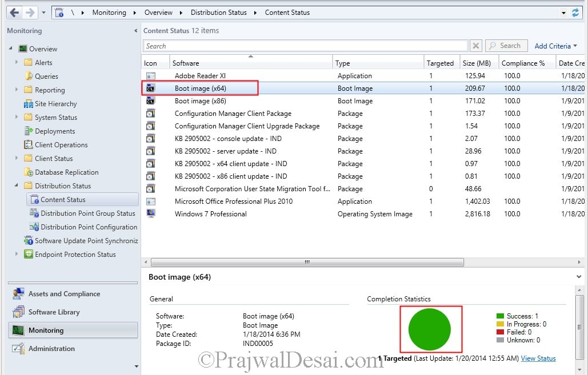This screenshot has width=588, height=375.
Task: Click the Deployments icon
Action: point(28,131)
